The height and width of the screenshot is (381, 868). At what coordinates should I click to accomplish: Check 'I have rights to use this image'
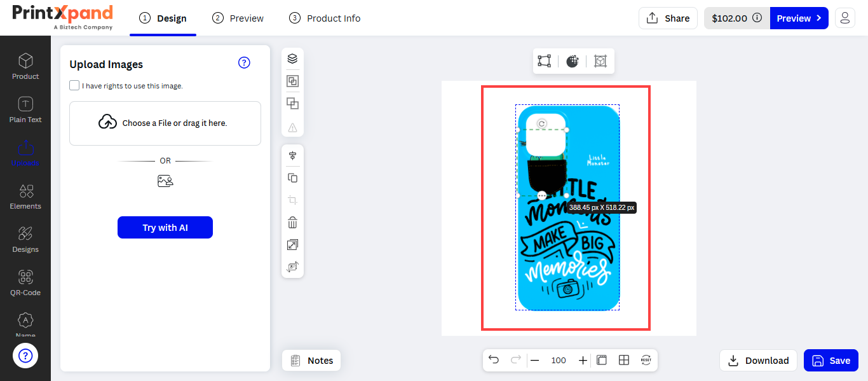pos(75,85)
